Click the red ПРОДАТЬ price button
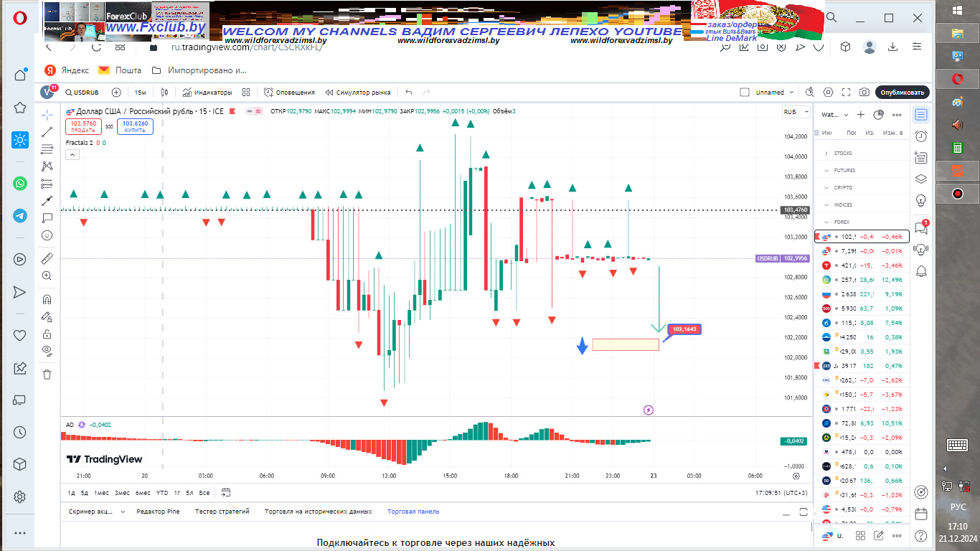The height and width of the screenshot is (551, 980). [x=83, y=126]
